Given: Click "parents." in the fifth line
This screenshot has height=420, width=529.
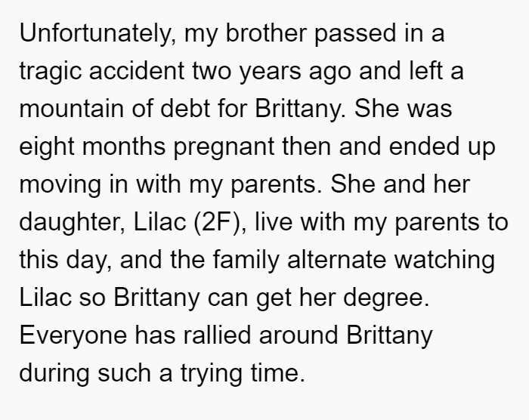Looking at the screenshot, I should pos(277,185).
